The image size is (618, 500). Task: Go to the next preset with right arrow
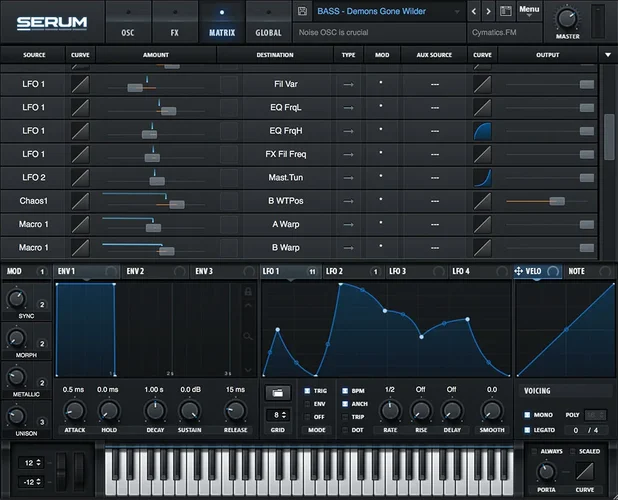point(489,12)
